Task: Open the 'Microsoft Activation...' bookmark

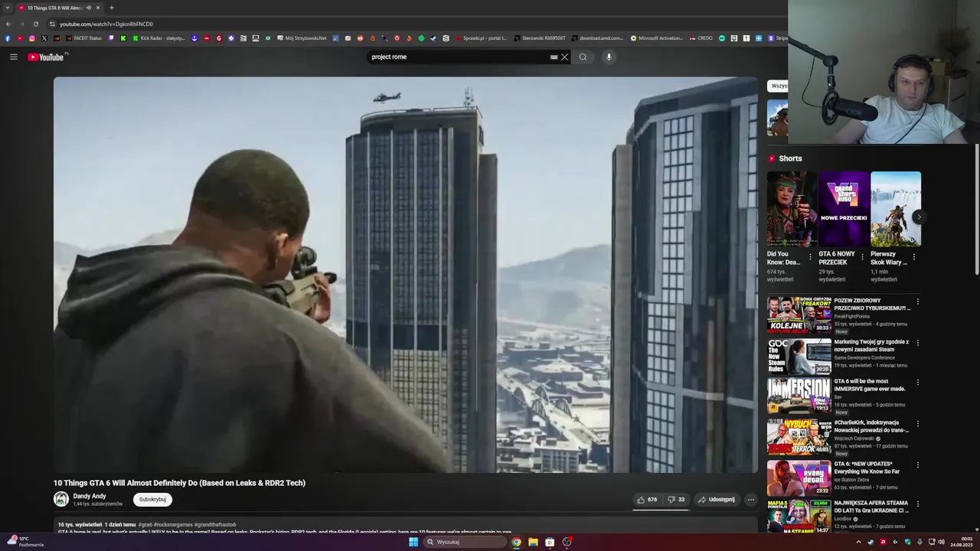Action: click(657, 38)
